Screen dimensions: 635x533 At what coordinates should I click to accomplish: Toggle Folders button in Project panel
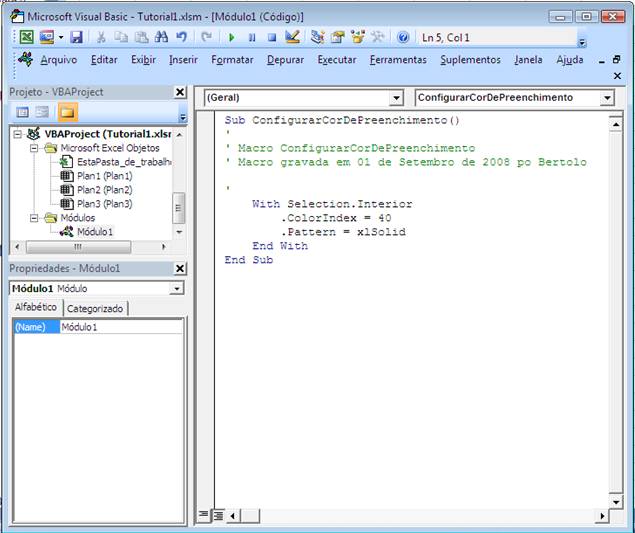66,112
